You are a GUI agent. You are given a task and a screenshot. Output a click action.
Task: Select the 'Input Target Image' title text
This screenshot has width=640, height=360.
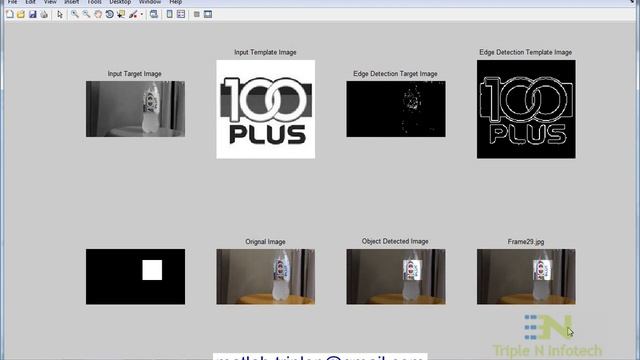134,74
